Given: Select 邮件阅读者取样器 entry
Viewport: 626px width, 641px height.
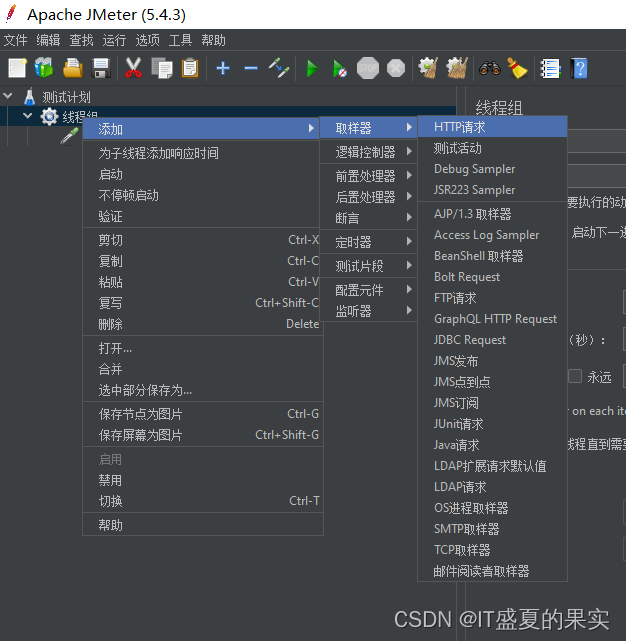Looking at the screenshot, I should coord(492,571).
